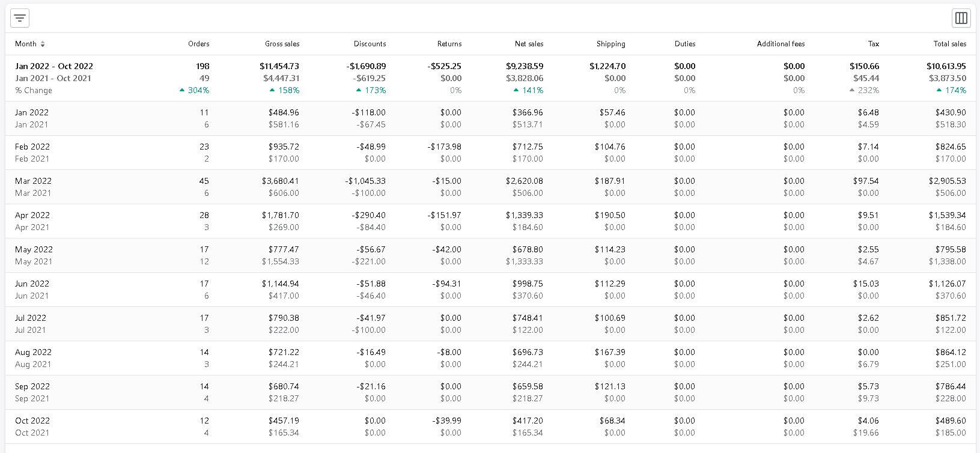Screen dimensions: 980x453
Task: Select the Feb 2022 row label
Action: tap(32, 147)
